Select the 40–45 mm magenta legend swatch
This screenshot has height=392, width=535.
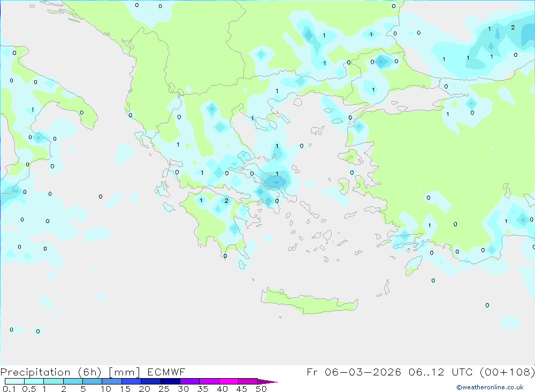click(x=228, y=381)
